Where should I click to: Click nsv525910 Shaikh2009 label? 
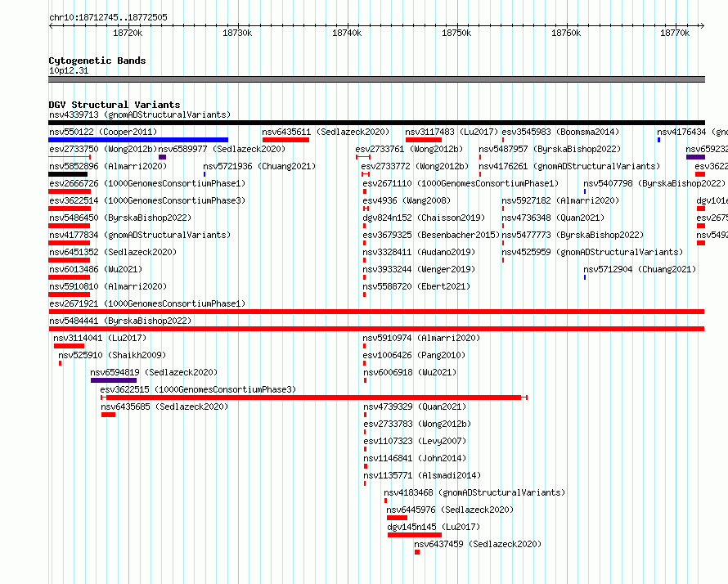(112, 355)
